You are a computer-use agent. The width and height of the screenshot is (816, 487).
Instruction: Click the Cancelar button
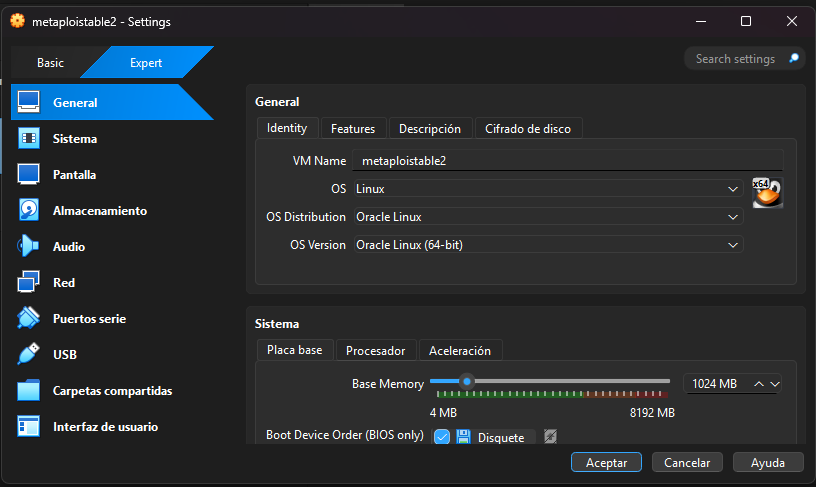(x=687, y=463)
